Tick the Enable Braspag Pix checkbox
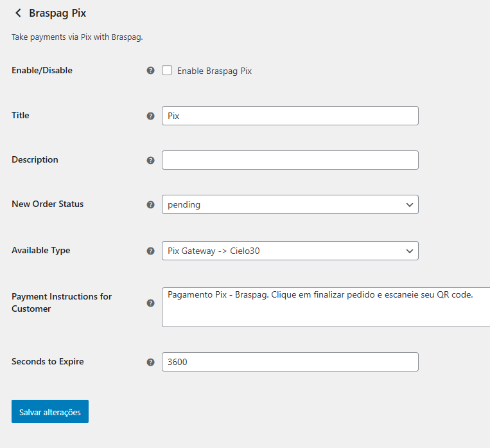 tap(167, 71)
